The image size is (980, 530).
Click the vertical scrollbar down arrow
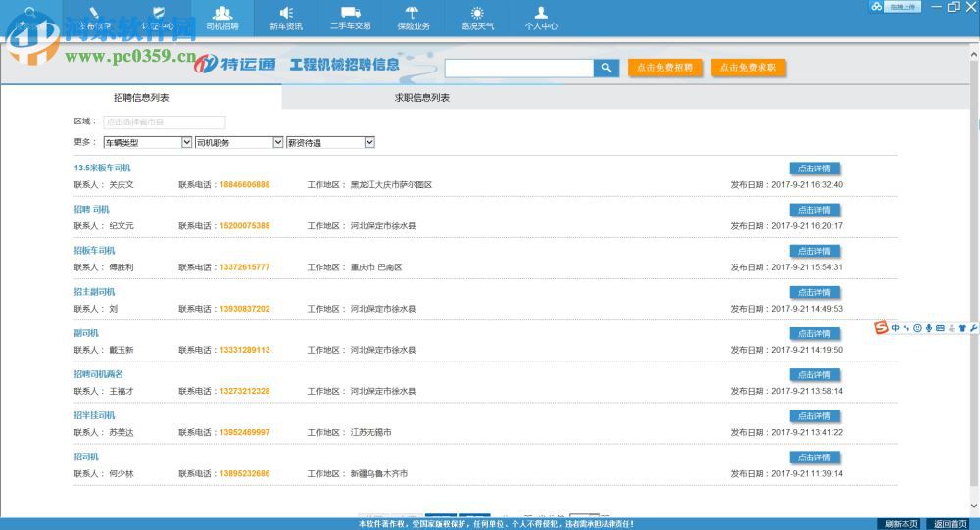point(974,506)
